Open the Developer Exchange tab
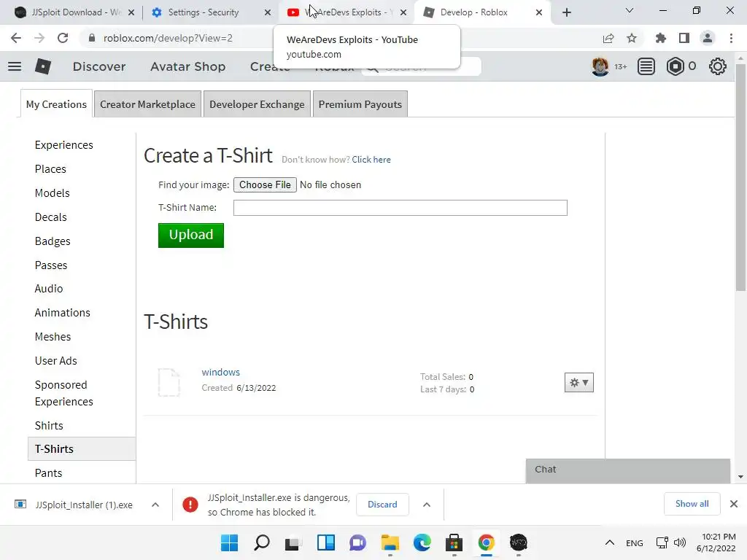The image size is (747, 560). (257, 104)
